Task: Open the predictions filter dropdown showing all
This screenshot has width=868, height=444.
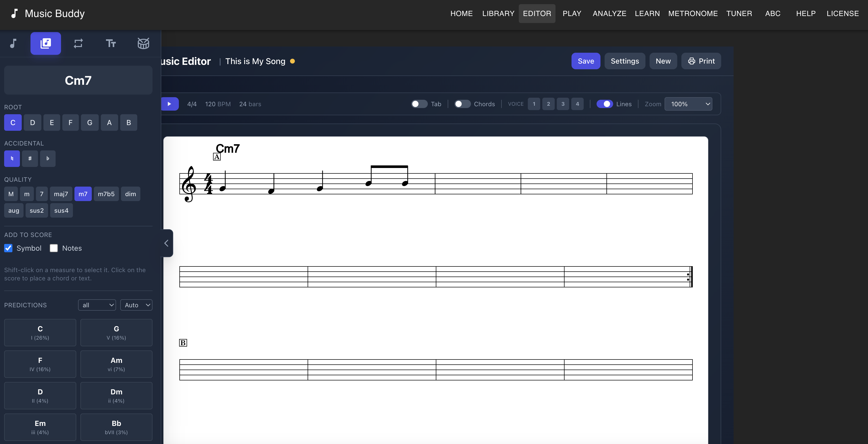Action: point(97,305)
